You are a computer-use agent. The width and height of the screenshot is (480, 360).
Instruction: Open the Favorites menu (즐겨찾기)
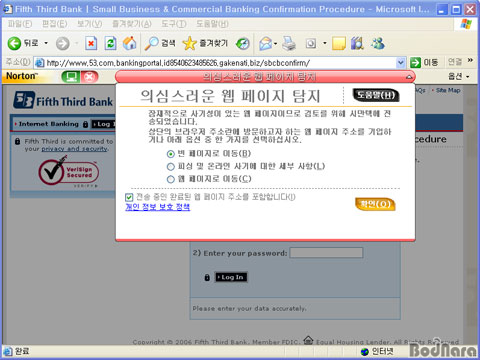[x=131, y=24]
